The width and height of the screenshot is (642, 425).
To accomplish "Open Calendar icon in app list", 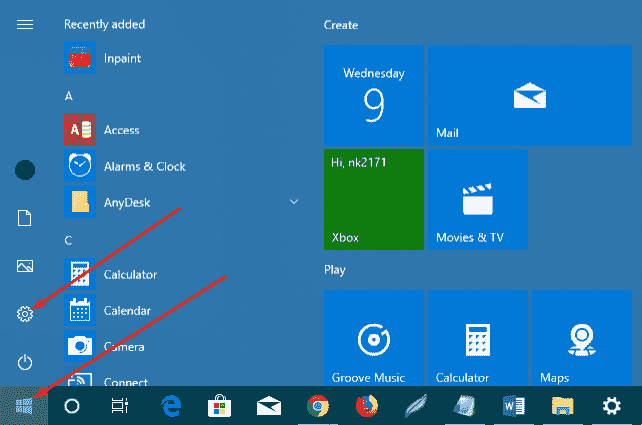I will click(80, 310).
